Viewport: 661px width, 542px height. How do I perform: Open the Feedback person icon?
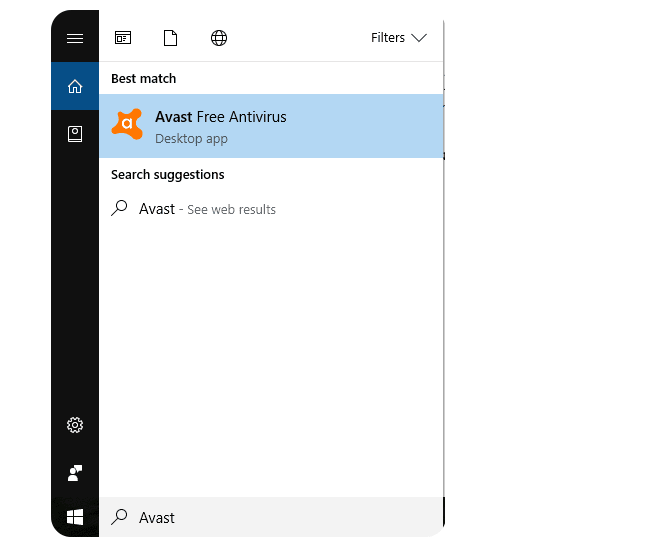coord(75,473)
